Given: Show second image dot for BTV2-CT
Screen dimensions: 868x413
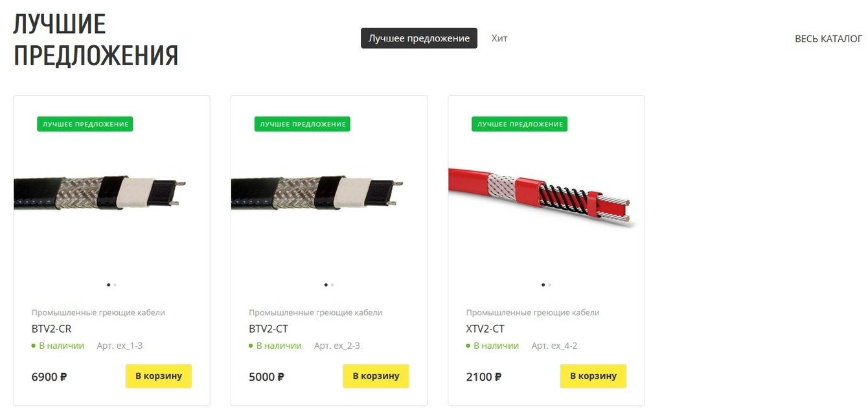Looking at the screenshot, I should coord(332,285).
